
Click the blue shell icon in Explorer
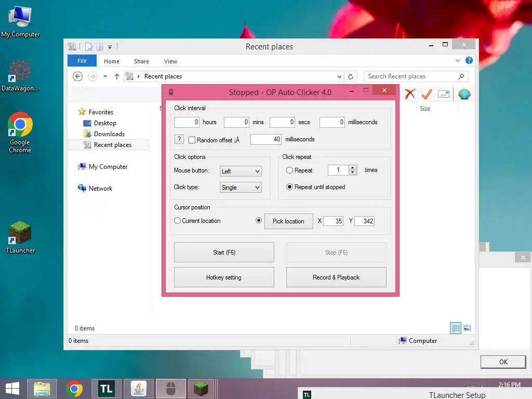pos(464,94)
